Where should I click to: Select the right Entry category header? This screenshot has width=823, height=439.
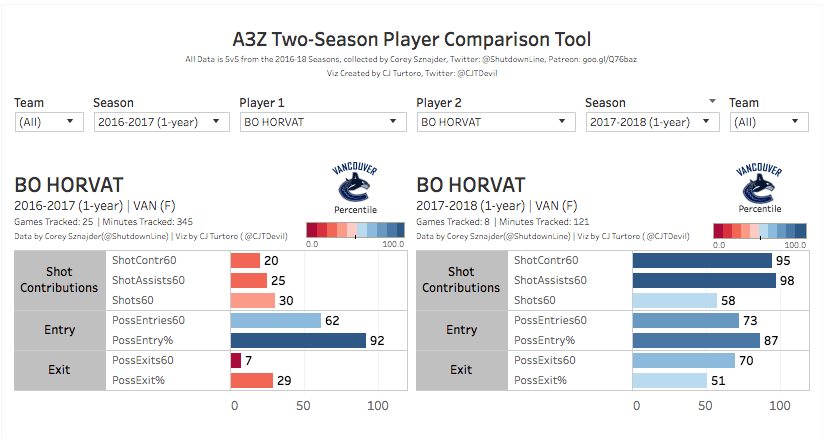[x=461, y=330]
